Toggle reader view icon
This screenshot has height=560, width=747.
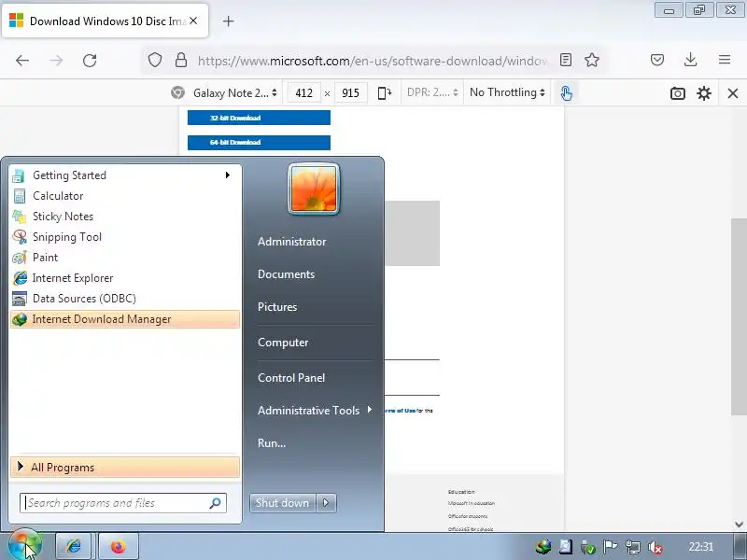click(x=566, y=60)
